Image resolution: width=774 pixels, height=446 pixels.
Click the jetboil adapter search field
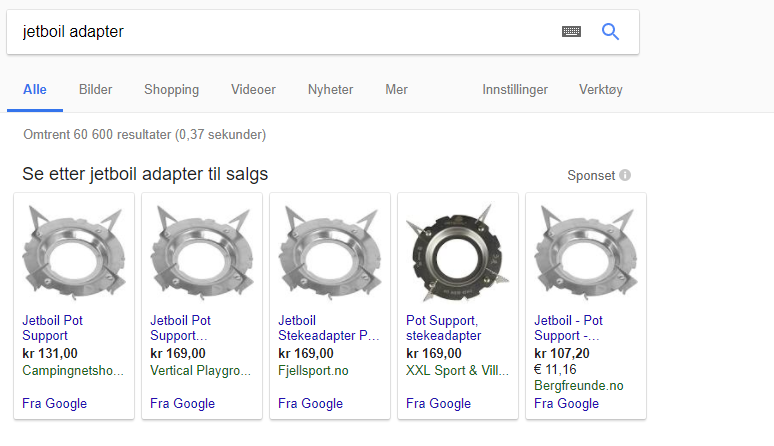pyautogui.click(x=280, y=32)
